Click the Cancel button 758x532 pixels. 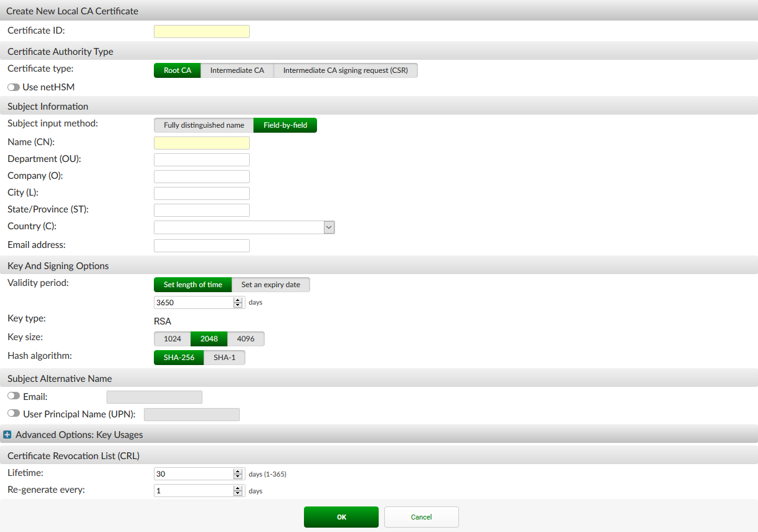422,517
